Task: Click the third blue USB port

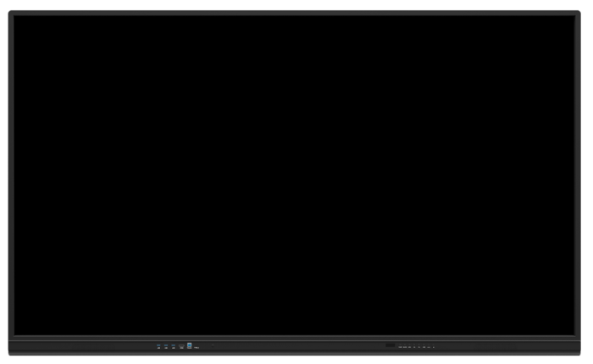Action: (x=173, y=345)
